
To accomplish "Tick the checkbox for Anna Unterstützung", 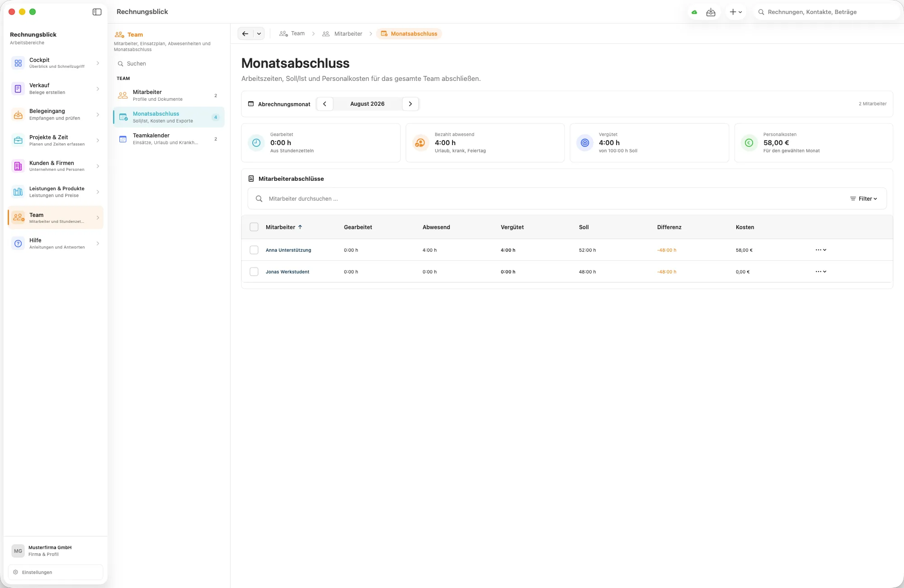I will pyautogui.click(x=254, y=250).
